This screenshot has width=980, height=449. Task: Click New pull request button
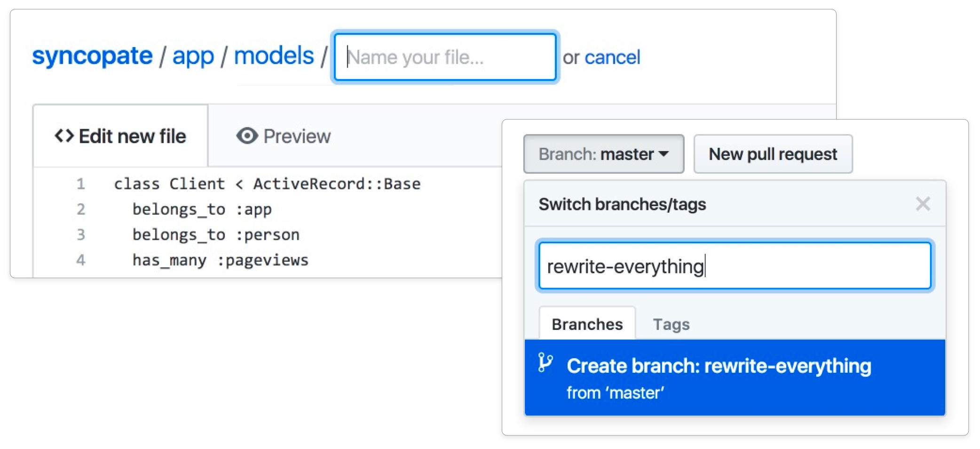pos(773,154)
